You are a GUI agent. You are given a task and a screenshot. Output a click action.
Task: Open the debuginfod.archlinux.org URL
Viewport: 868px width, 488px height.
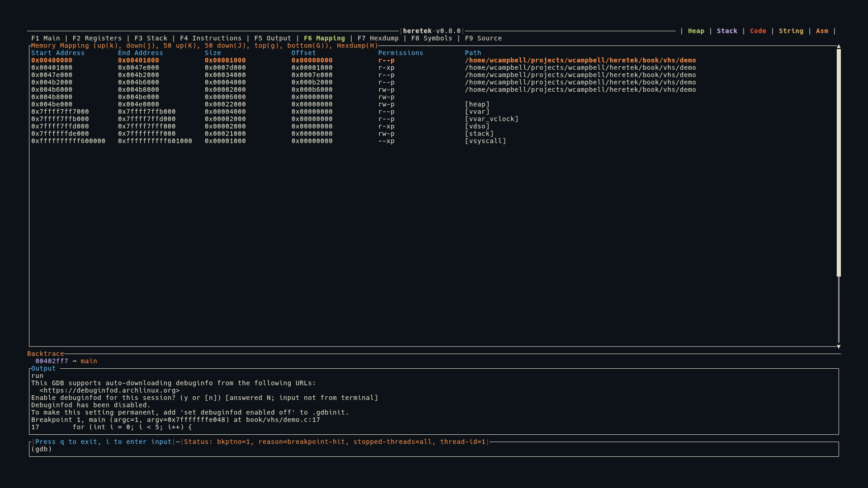click(109, 390)
